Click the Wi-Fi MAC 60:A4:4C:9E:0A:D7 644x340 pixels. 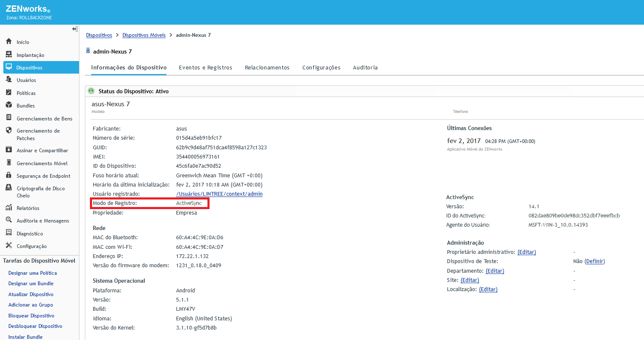point(199,247)
